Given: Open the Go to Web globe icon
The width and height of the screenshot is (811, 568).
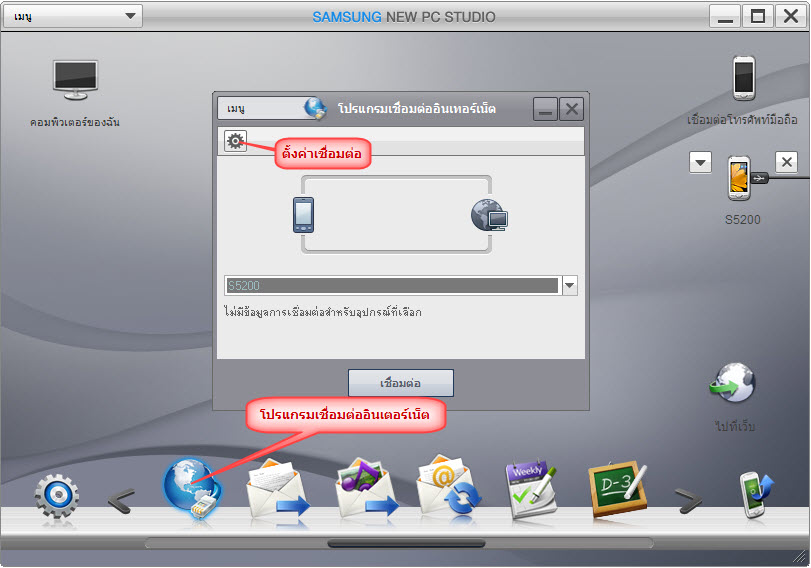Looking at the screenshot, I should (733, 384).
